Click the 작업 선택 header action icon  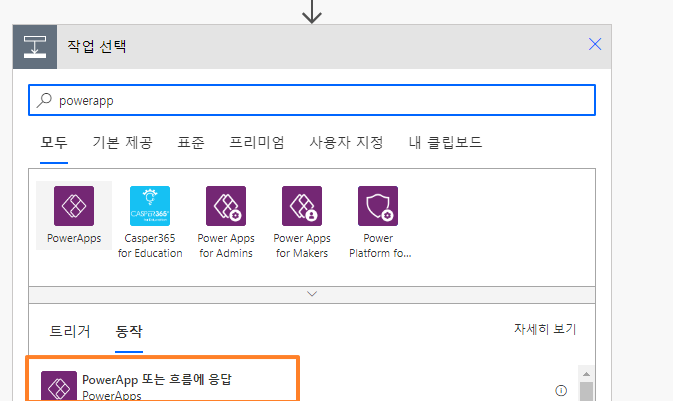click(35, 47)
